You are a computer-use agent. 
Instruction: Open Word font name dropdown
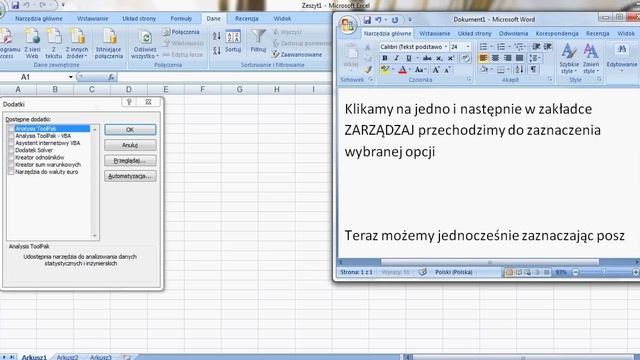pos(446,47)
